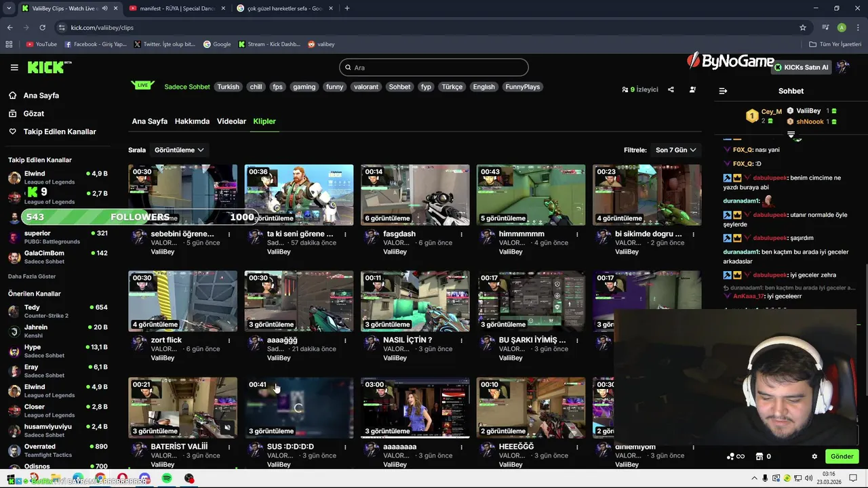Viewport: 868px width, 488px height.
Task: Click the LIVE badge on channel avatar
Action: pyautogui.click(x=142, y=85)
